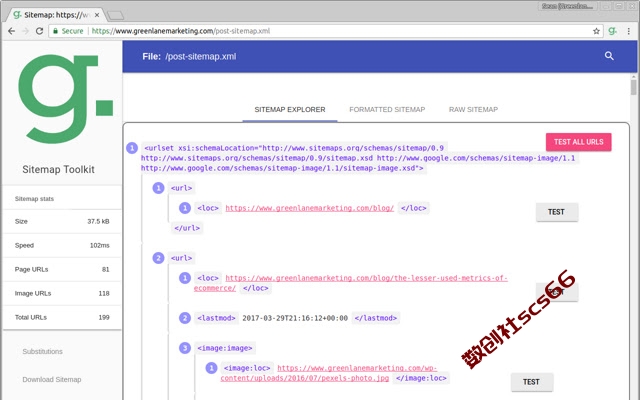Reload the page with refresh icon
640x400 pixels.
[39, 31]
